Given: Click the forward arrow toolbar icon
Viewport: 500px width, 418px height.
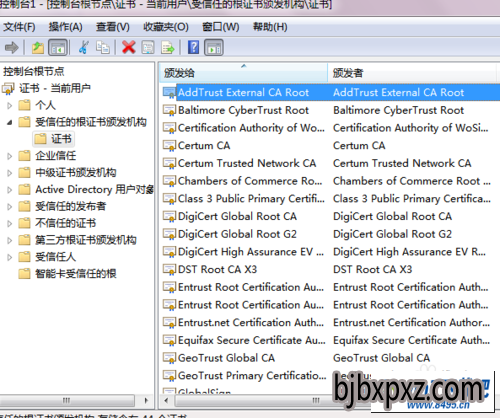Looking at the screenshot, I should click(x=12, y=47).
